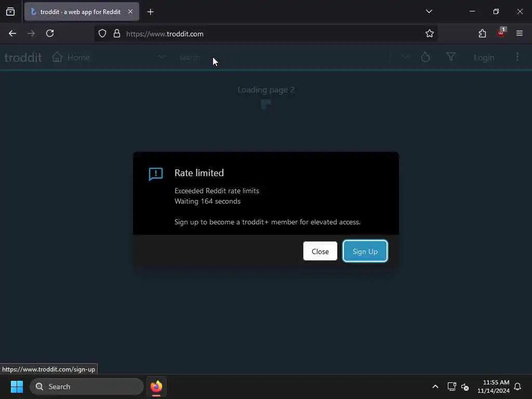This screenshot has width=532, height=399.
Task: Show hidden system tray icons
Action: (435, 387)
